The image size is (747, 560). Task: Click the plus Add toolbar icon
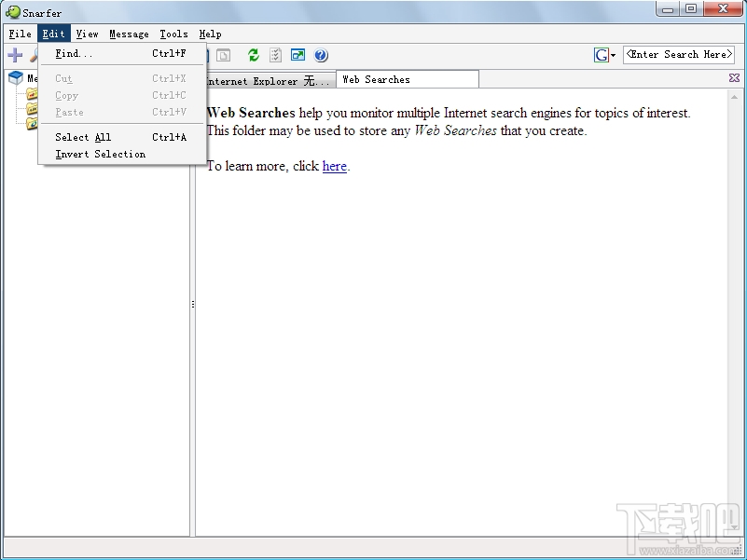click(x=15, y=55)
